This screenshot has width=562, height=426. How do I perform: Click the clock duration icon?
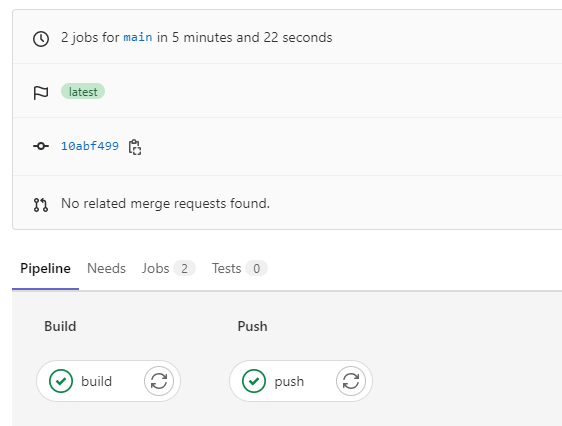click(x=41, y=39)
